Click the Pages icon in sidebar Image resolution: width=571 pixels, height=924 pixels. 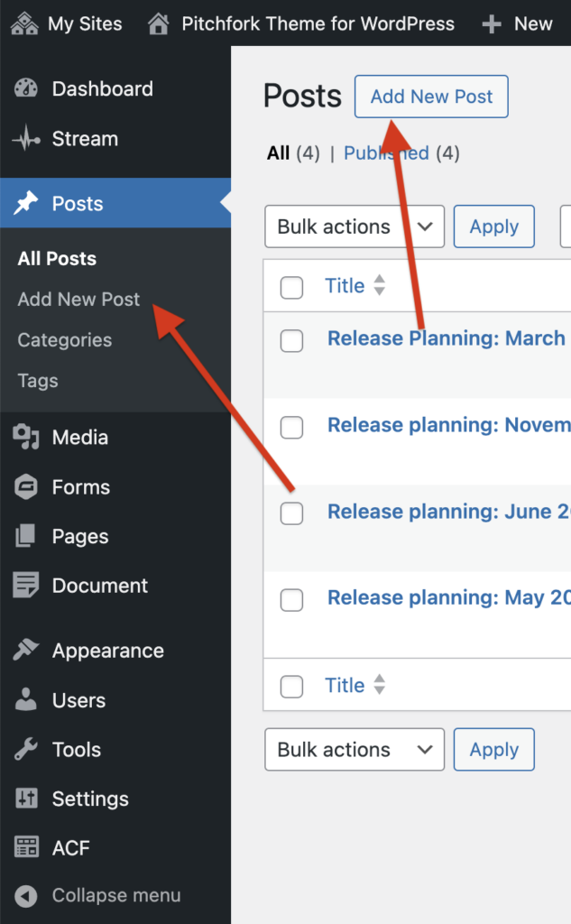click(x=25, y=536)
